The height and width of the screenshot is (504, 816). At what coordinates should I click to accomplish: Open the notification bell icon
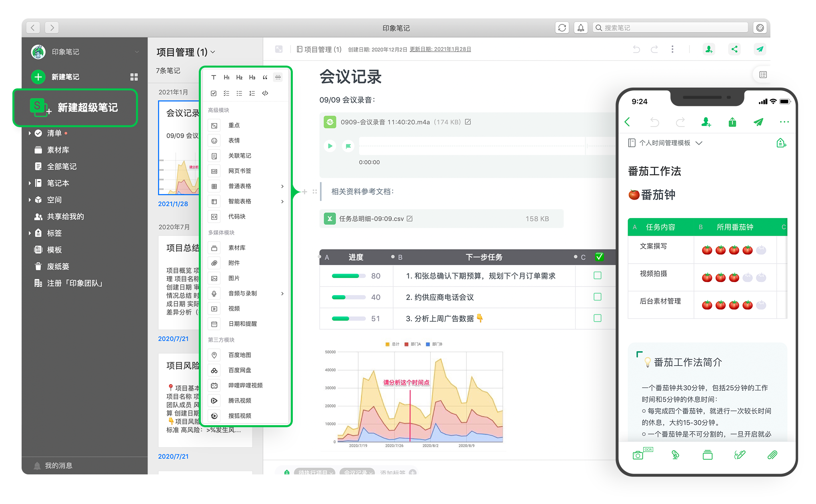581,28
